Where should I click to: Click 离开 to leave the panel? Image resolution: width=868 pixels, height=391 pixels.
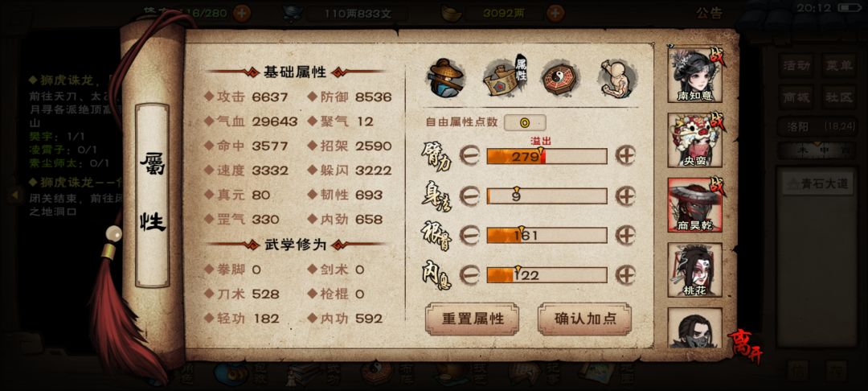pos(745,346)
